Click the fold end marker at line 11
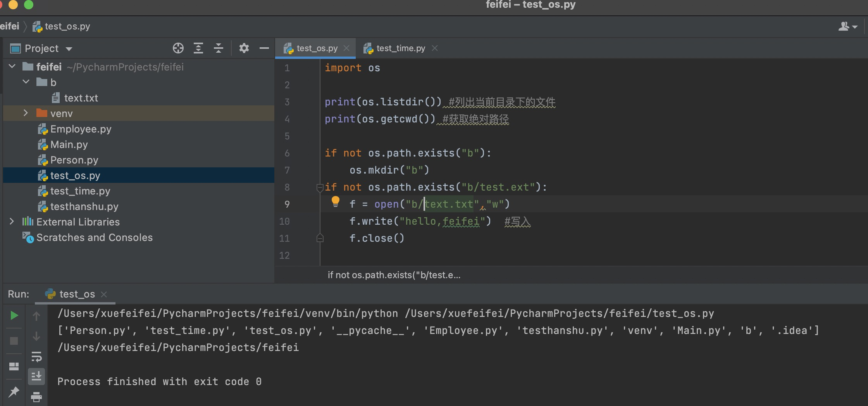 click(x=320, y=238)
